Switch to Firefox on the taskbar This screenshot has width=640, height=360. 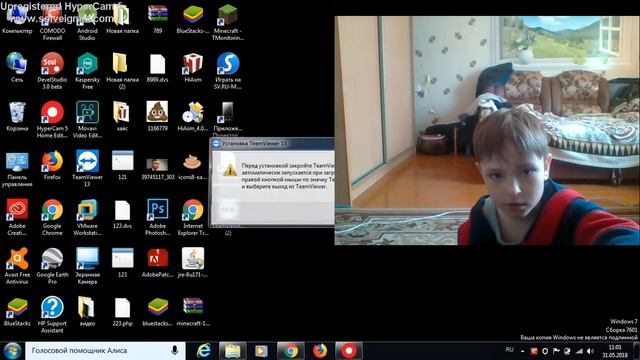click(320, 351)
